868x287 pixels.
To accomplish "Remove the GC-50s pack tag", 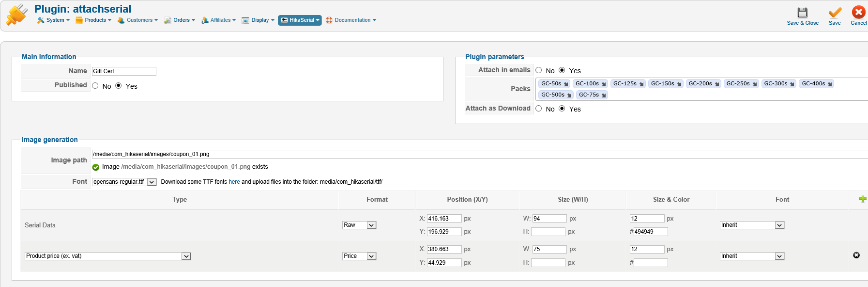I will 566,84.
